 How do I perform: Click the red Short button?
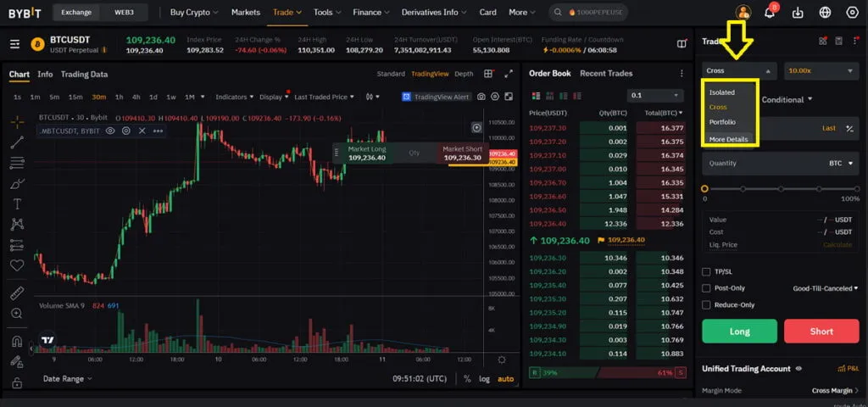[x=821, y=332]
